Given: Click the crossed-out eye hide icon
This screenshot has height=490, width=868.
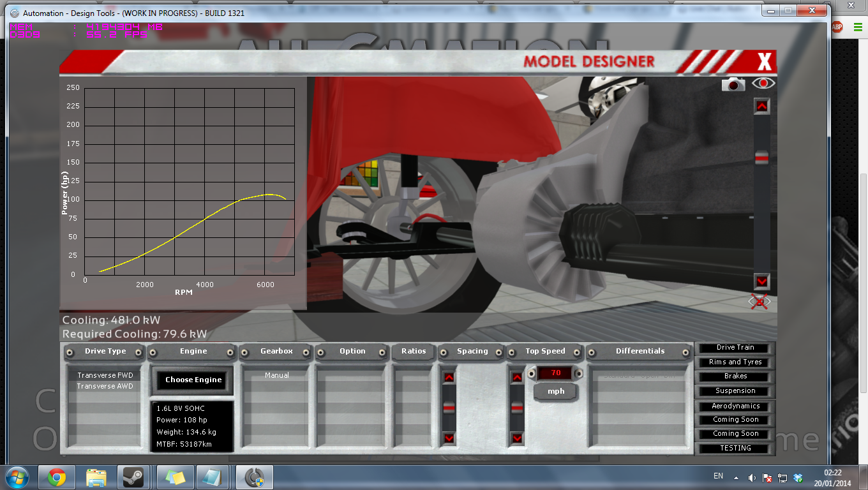Looking at the screenshot, I should point(759,302).
